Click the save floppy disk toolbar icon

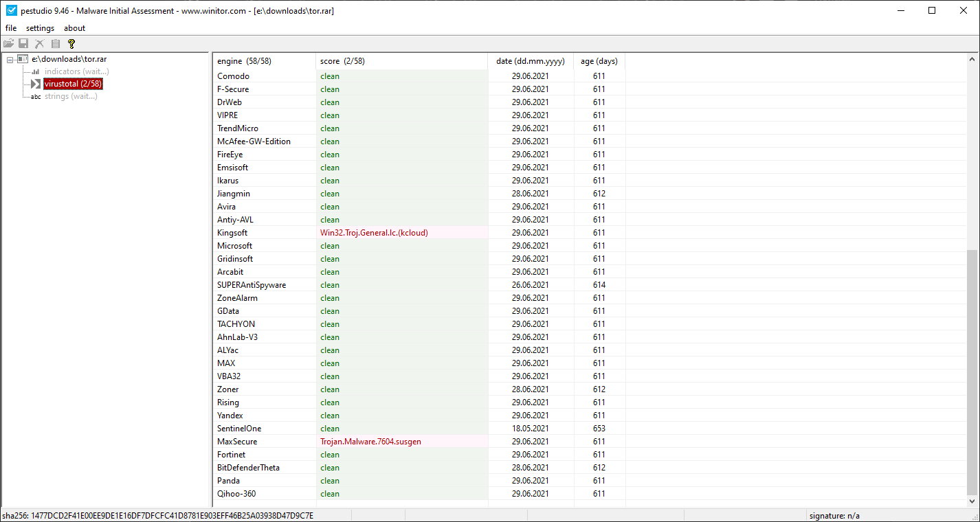pos(23,44)
